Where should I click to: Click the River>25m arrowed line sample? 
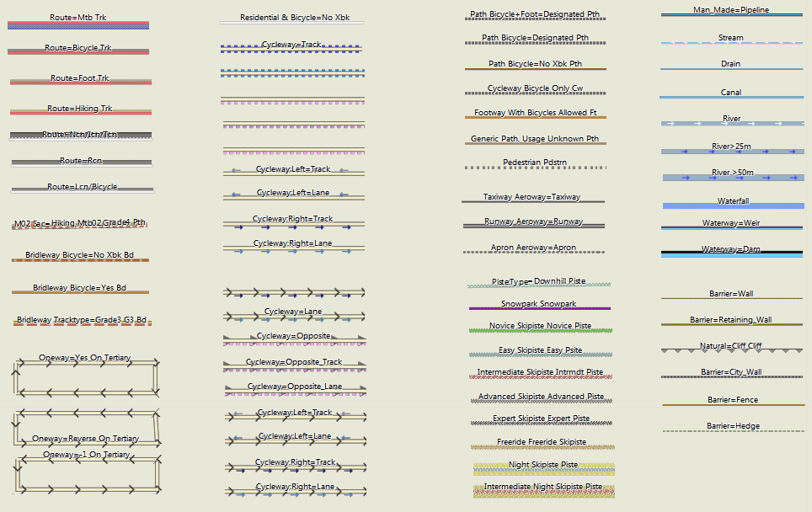(x=731, y=152)
